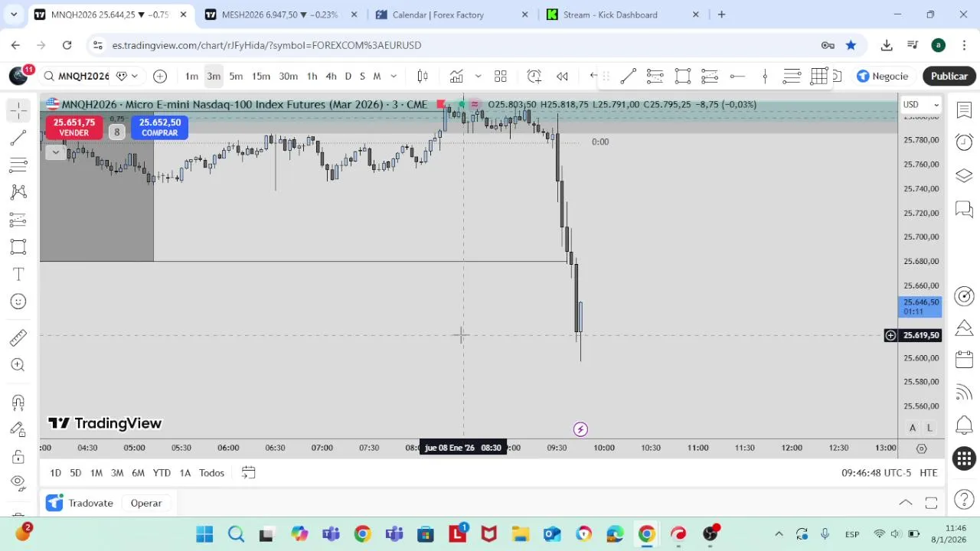This screenshot has height=551, width=980.
Task: Switch to 30m timeframe
Action: (x=288, y=76)
